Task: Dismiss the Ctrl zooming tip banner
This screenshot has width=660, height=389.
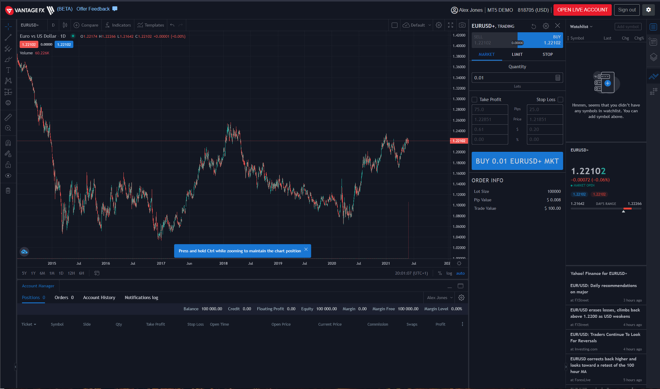Action: [x=306, y=250]
